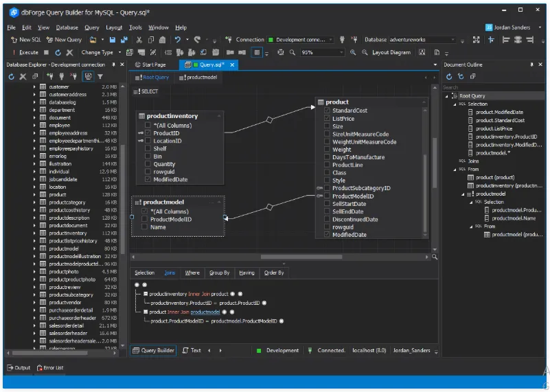Viewport: 550px width, 392px height.
Task: Click the magnifier icon below diagram scrollbar
Action: coord(435,257)
